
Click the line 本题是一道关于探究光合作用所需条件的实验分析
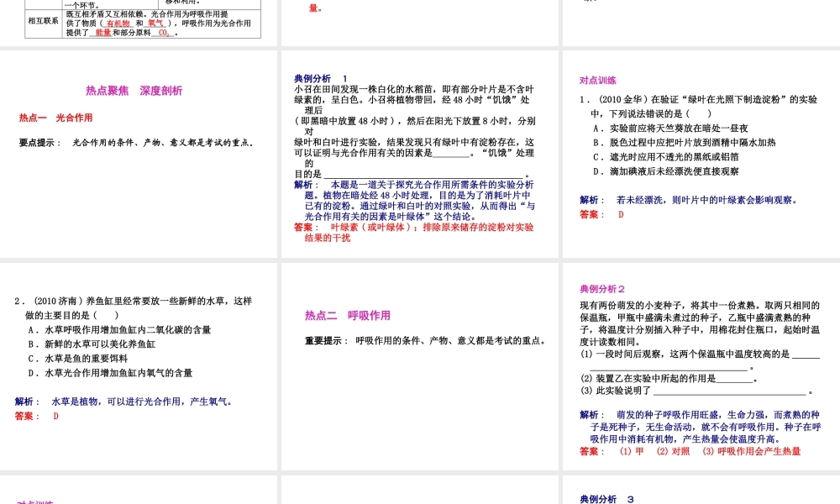pyautogui.click(x=432, y=185)
